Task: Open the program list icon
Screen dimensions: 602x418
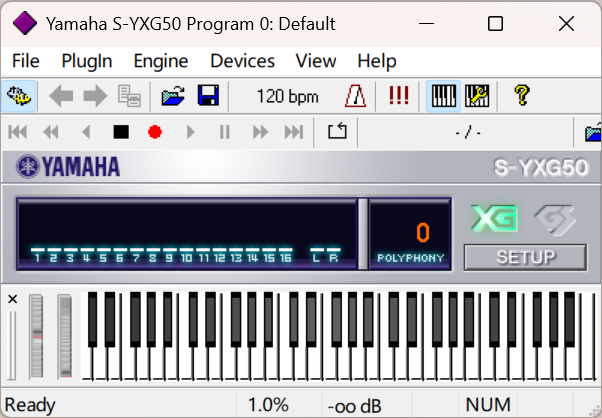Action: click(x=129, y=96)
